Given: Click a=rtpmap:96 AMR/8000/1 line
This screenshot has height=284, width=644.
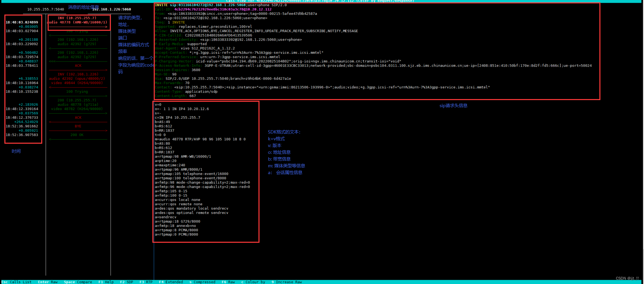Looking at the screenshot, I should pos(179,170).
